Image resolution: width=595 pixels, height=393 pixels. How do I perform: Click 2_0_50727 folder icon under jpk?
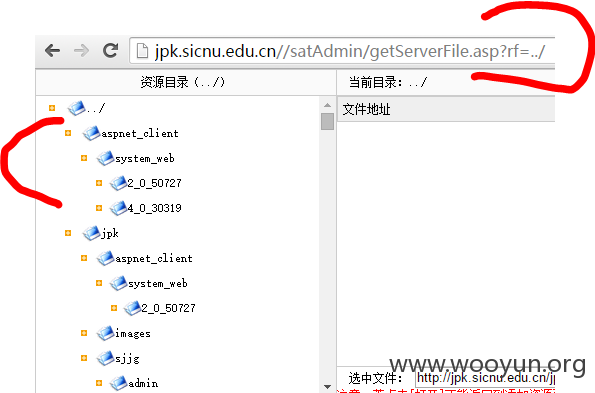[133, 308]
